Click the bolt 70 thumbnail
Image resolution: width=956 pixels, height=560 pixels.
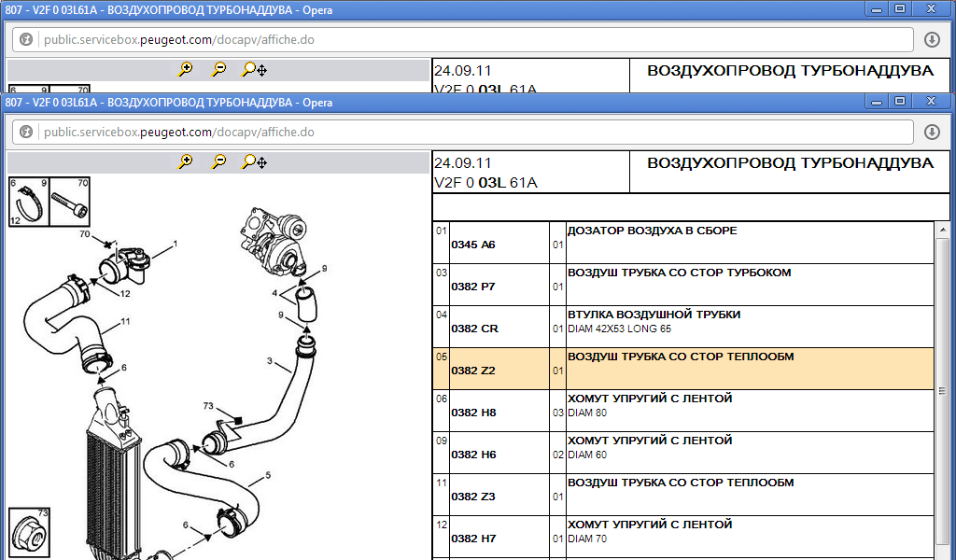point(69,202)
